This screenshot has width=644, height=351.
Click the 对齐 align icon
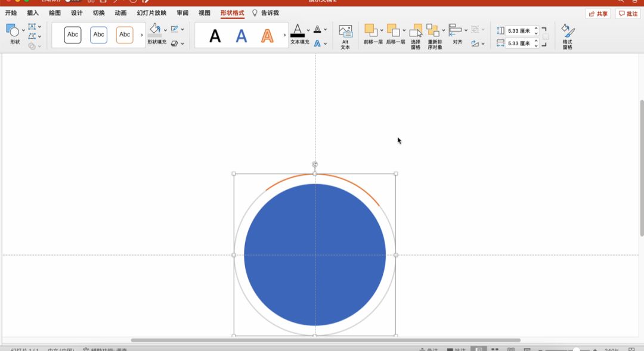pyautogui.click(x=455, y=30)
